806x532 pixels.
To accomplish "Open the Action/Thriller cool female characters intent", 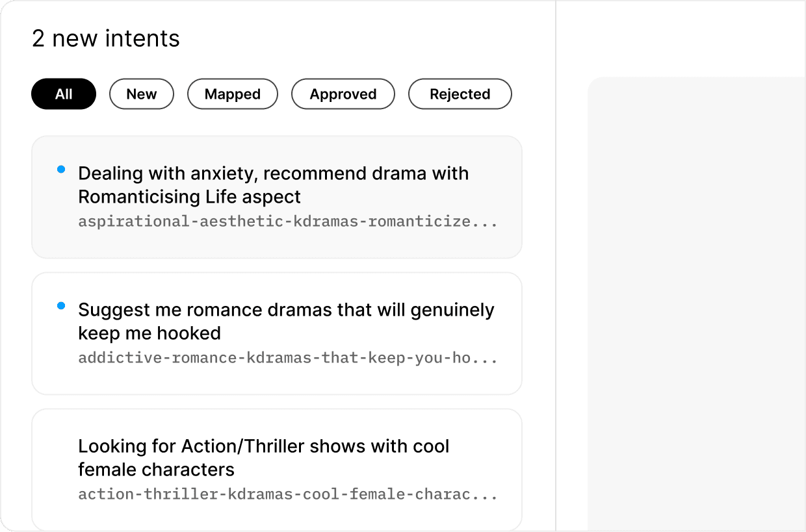I will coord(276,469).
